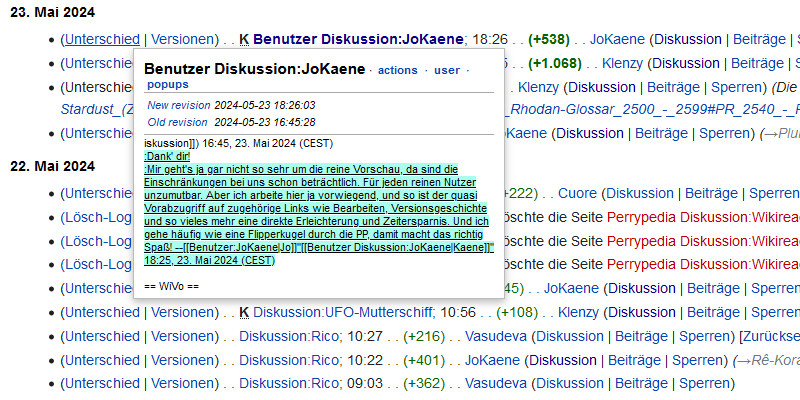
Task: Open Klenzy user link beside (+1.068)
Action: pos(622,63)
